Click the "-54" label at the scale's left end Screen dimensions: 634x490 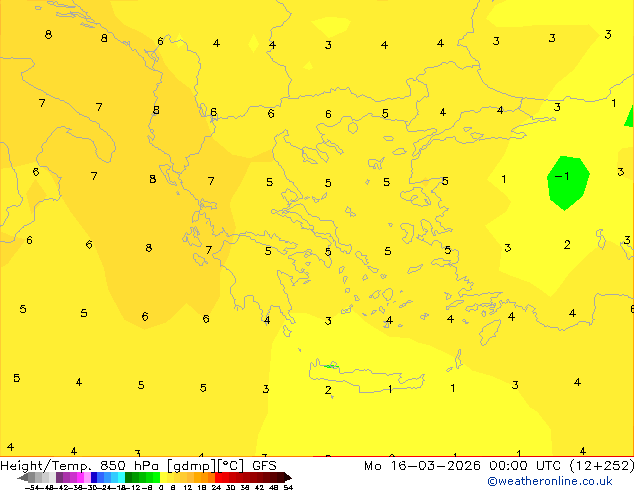pyautogui.click(x=32, y=487)
